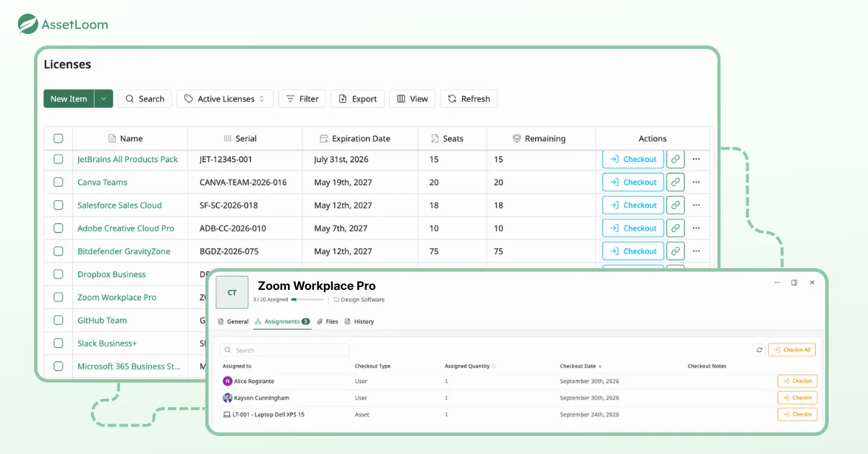Click refresh icon in Zoom Workplace Pro panel
The image size is (868, 454).
(759, 350)
